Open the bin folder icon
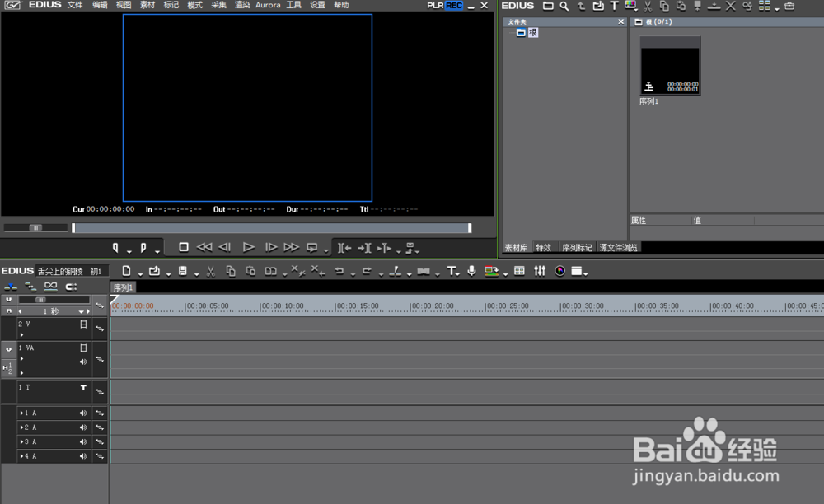This screenshot has width=824, height=504. pyautogui.click(x=548, y=6)
